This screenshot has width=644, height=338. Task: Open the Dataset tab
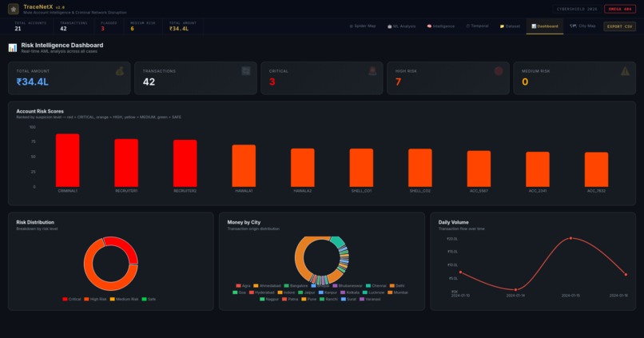[x=510, y=26]
